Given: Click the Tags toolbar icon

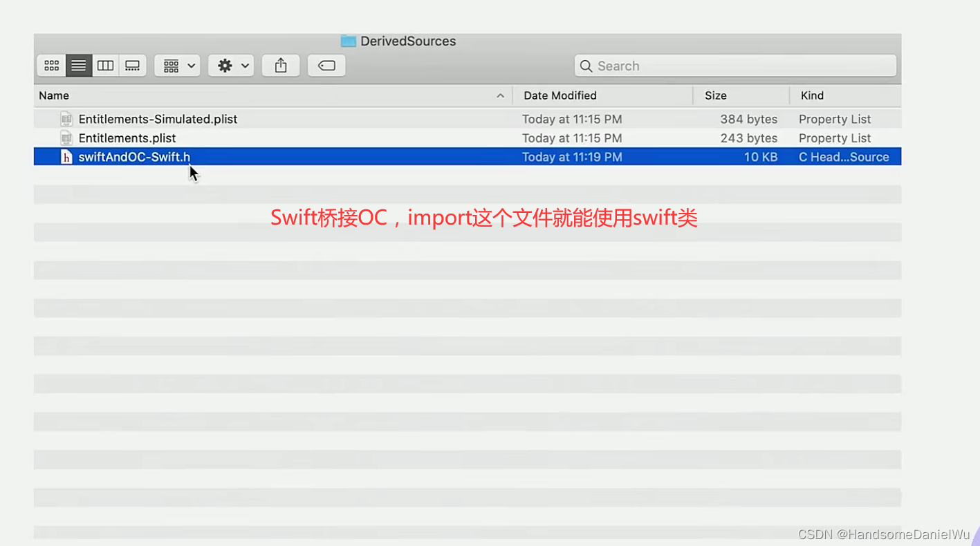Looking at the screenshot, I should tap(326, 65).
